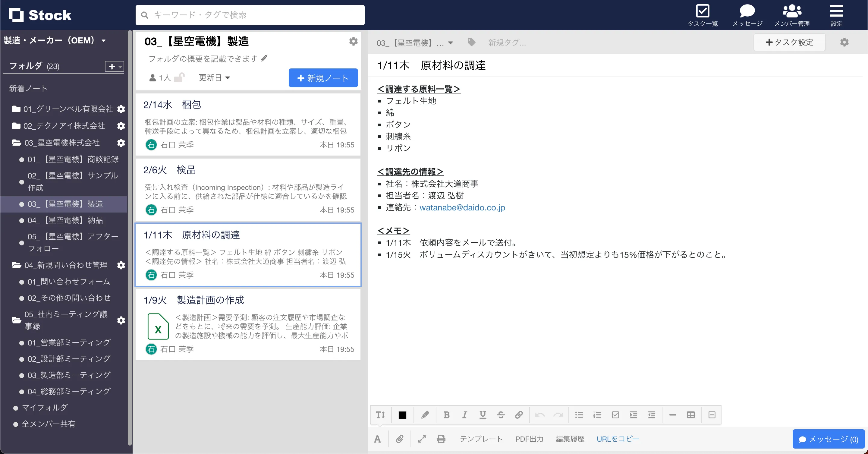Select the black color swatch in the toolbar
Viewport: 868px width, 454px height.
coord(403,415)
